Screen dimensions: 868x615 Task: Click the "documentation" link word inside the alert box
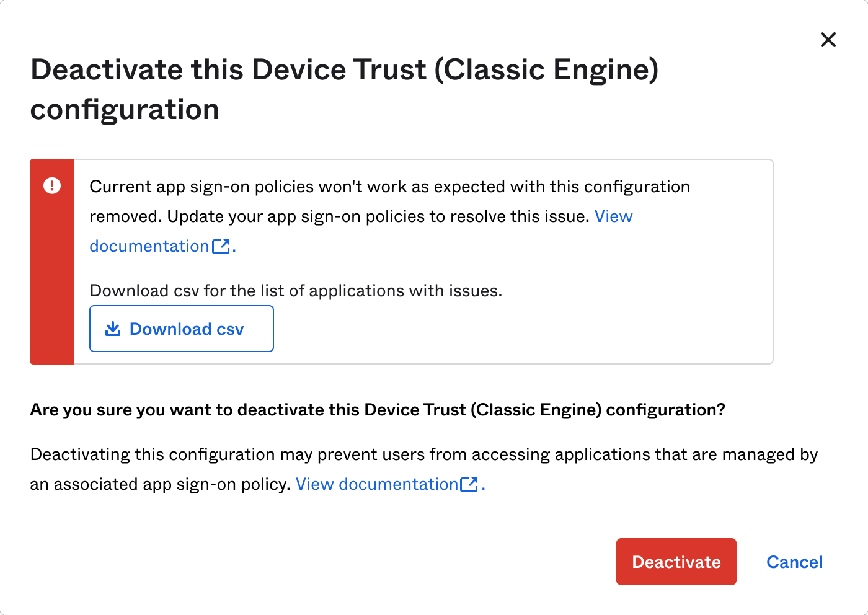click(x=149, y=246)
